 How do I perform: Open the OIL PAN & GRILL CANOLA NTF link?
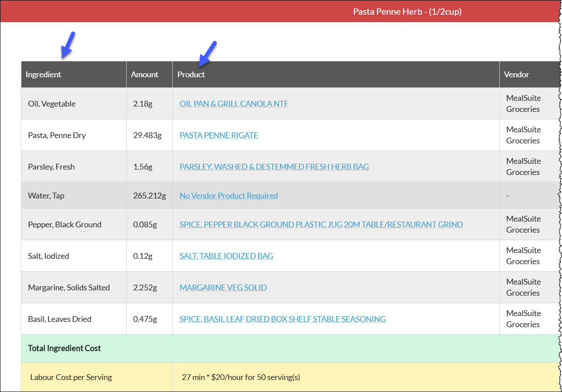pos(234,103)
